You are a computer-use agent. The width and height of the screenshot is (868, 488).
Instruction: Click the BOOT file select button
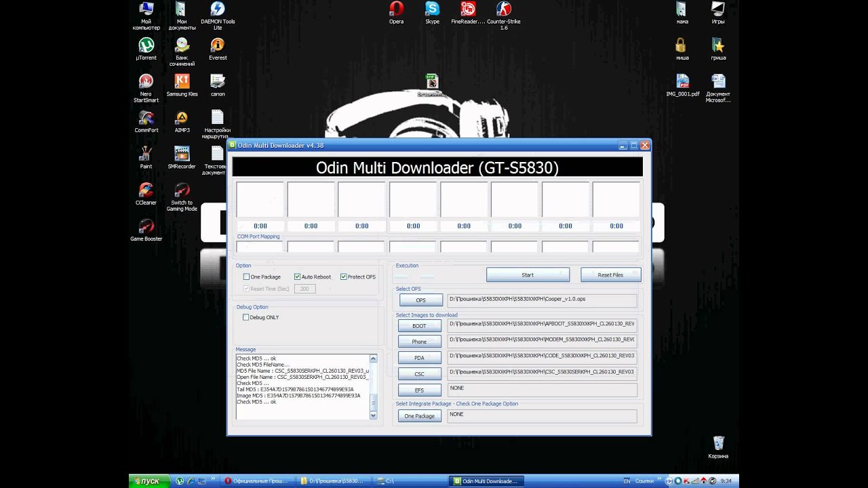pos(419,326)
